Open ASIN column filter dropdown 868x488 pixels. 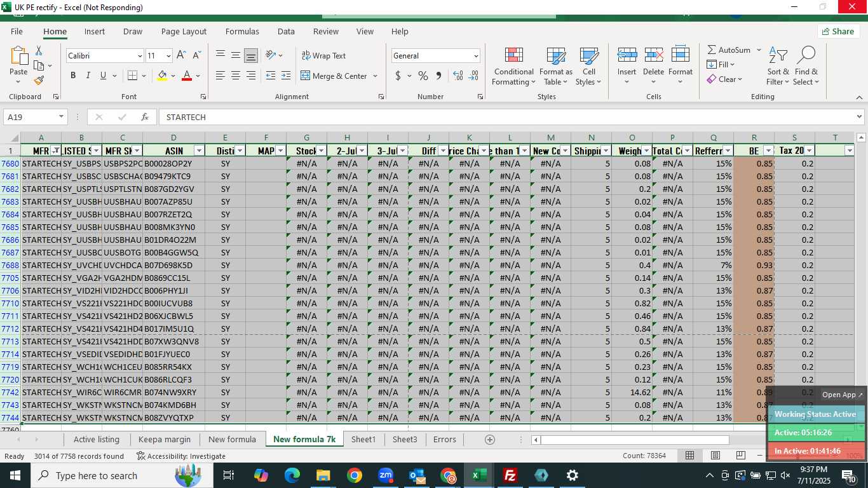pyautogui.click(x=199, y=151)
